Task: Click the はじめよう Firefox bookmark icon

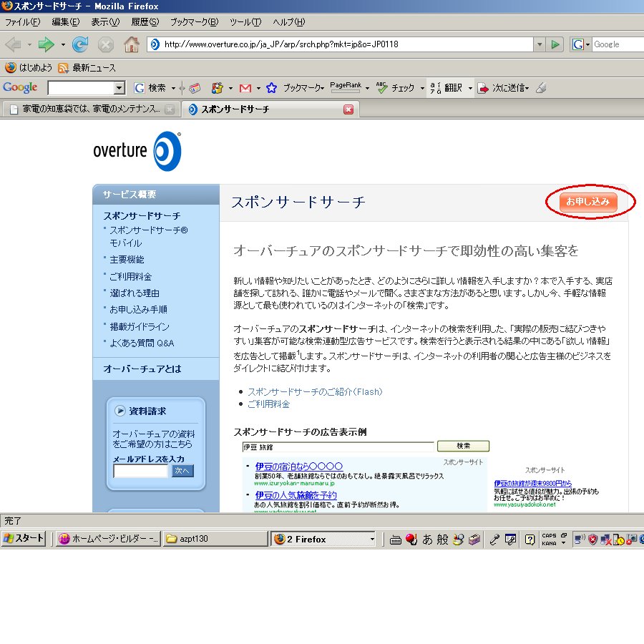Action: pyautogui.click(x=11, y=67)
